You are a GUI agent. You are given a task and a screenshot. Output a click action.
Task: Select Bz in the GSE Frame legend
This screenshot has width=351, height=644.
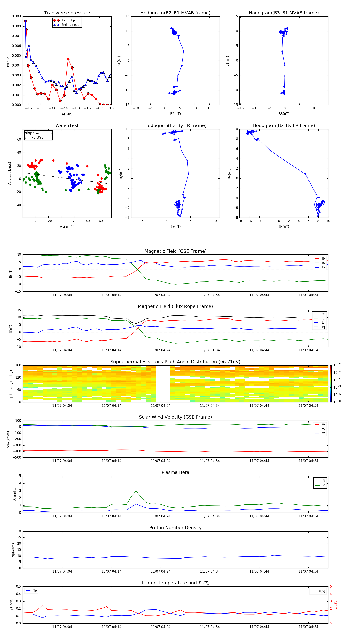click(x=320, y=267)
